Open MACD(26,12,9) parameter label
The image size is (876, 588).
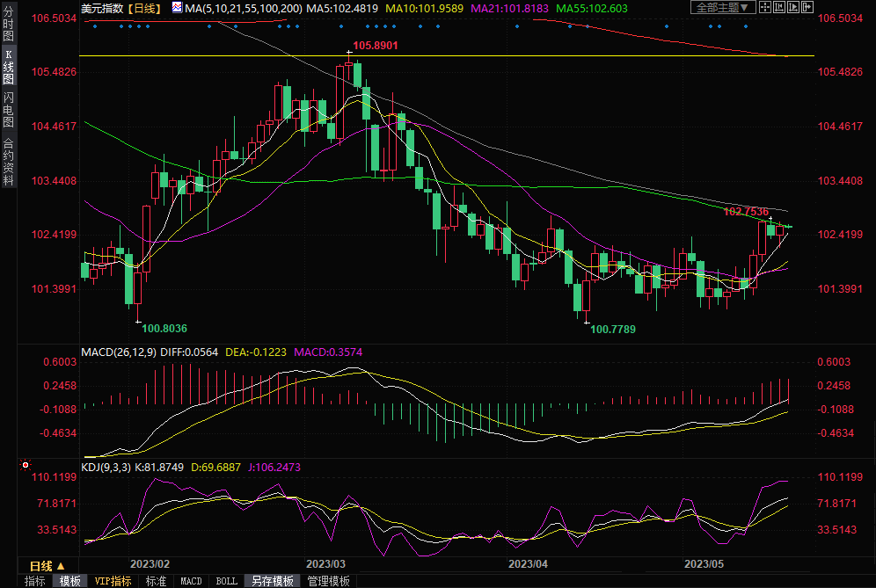(118, 352)
